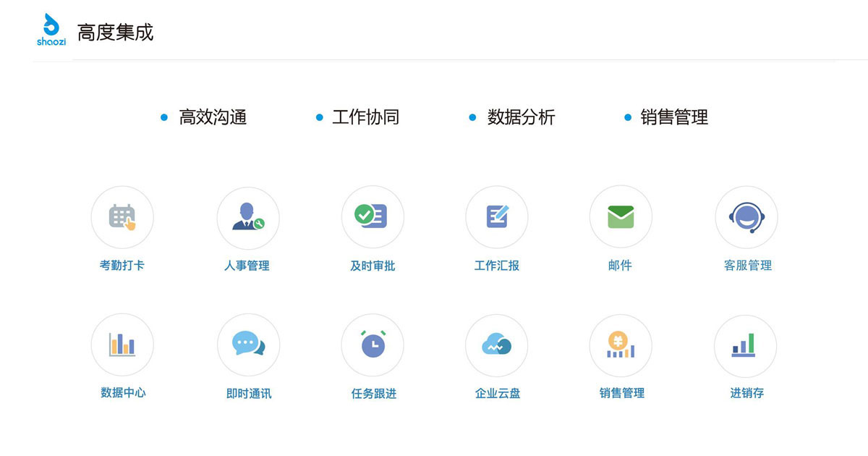Select the 人事管理 person icon
The image size is (868, 456).
(x=248, y=217)
